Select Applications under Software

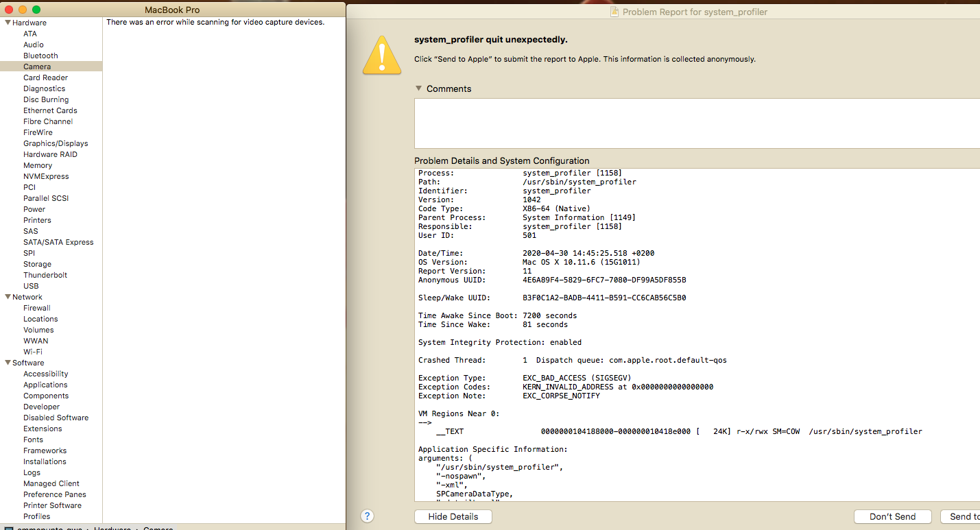coord(45,385)
